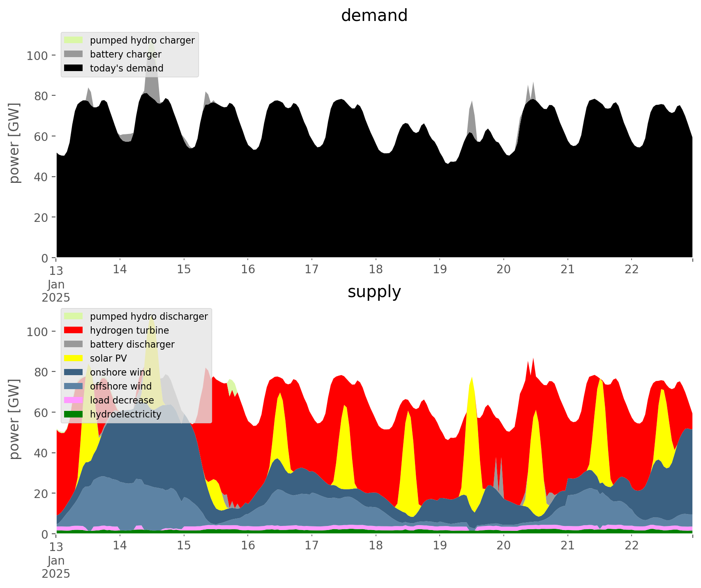Image resolution: width=701 pixels, height=588 pixels.
Task: Click date 22 on demand x-axis
Action: [632, 270]
